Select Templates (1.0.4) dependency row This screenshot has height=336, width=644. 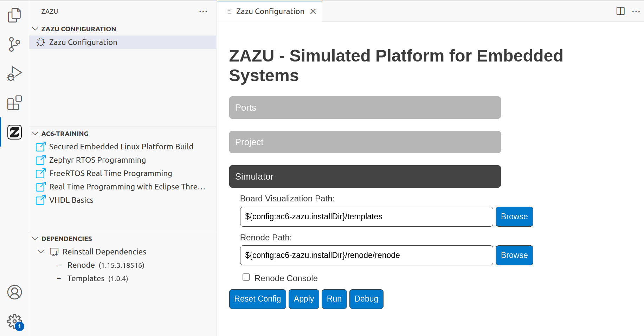coord(123,278)
